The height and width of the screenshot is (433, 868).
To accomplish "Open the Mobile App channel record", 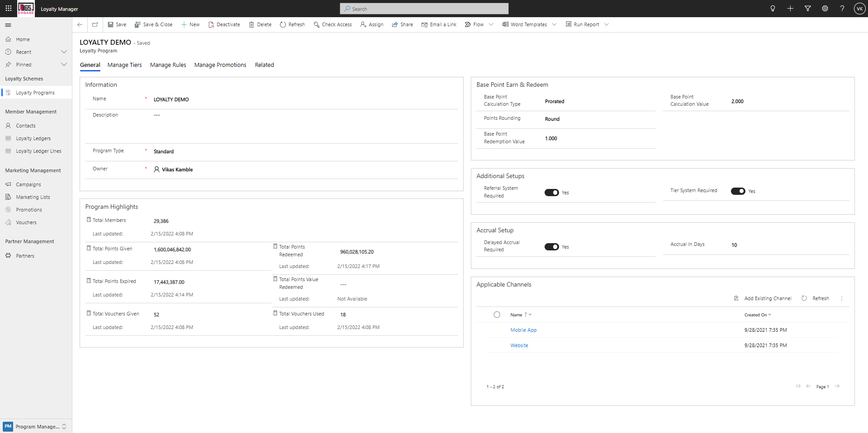I will [523, 330].
